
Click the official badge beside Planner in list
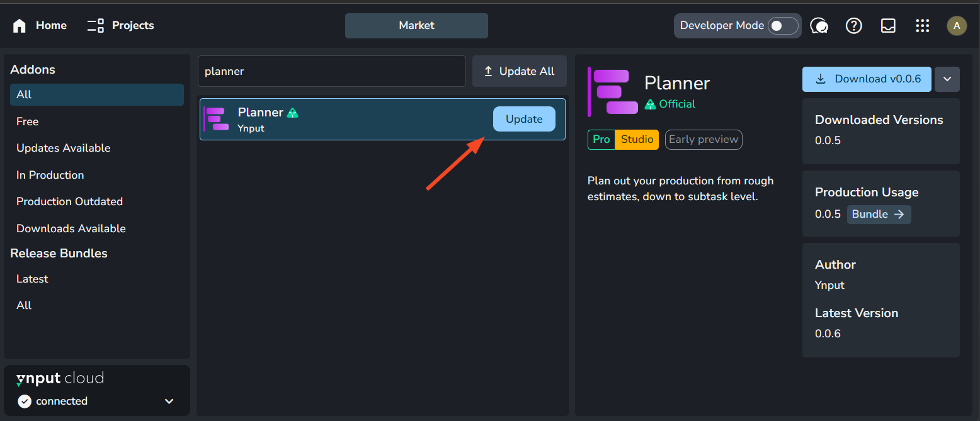tap(292, 113)
